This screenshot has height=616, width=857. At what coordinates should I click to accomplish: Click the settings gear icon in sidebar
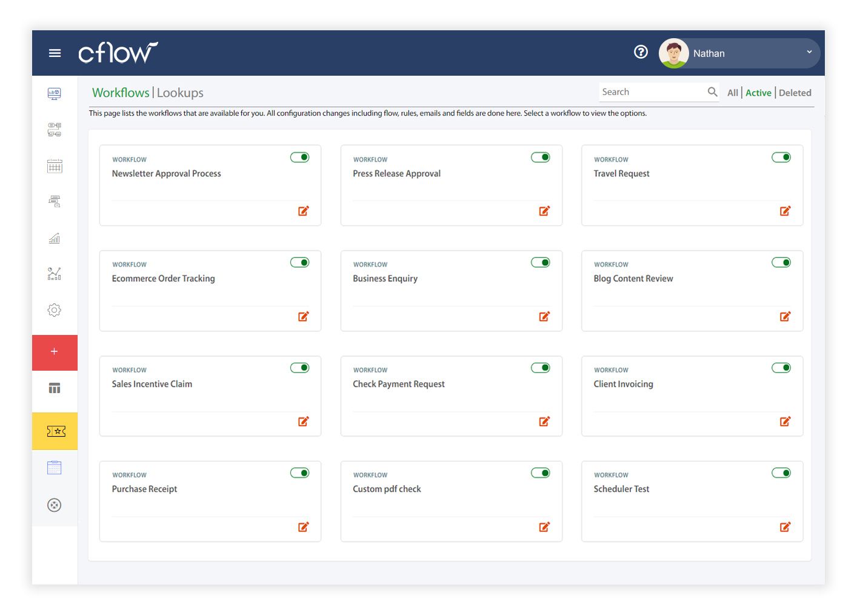pyautogui.click(x=55, y=310)
